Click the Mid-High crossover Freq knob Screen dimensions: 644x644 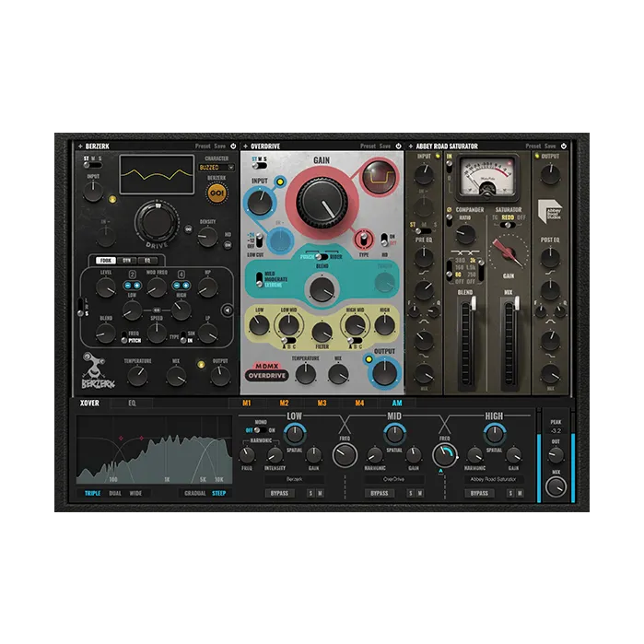coord(444,454)
